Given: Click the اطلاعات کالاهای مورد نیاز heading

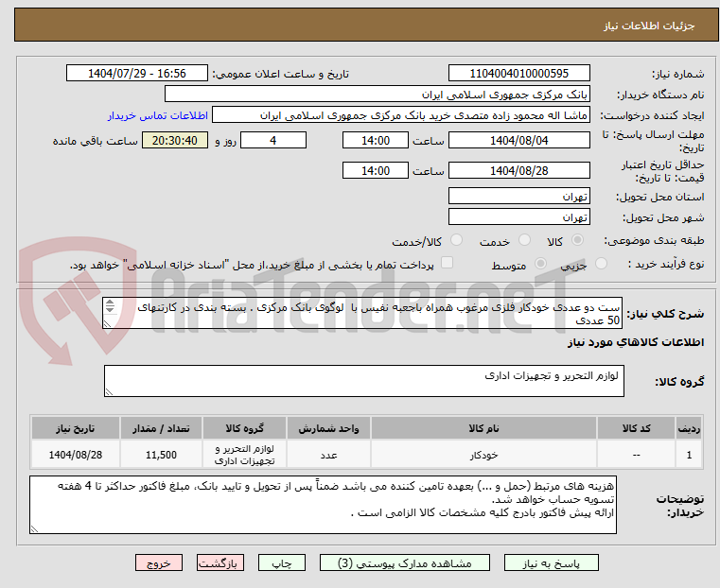Looking at the screenshot, I should 636,342.
